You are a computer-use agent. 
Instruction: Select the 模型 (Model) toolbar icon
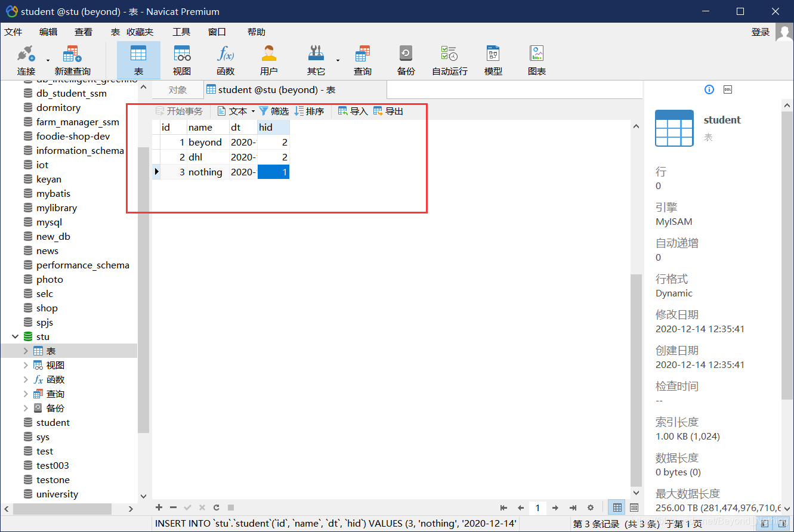493,59
